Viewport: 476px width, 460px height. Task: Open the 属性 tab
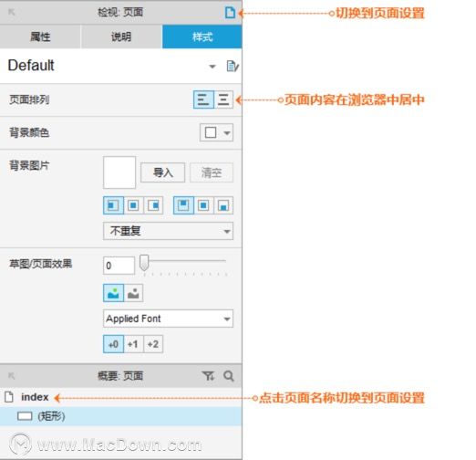point(40,37)
